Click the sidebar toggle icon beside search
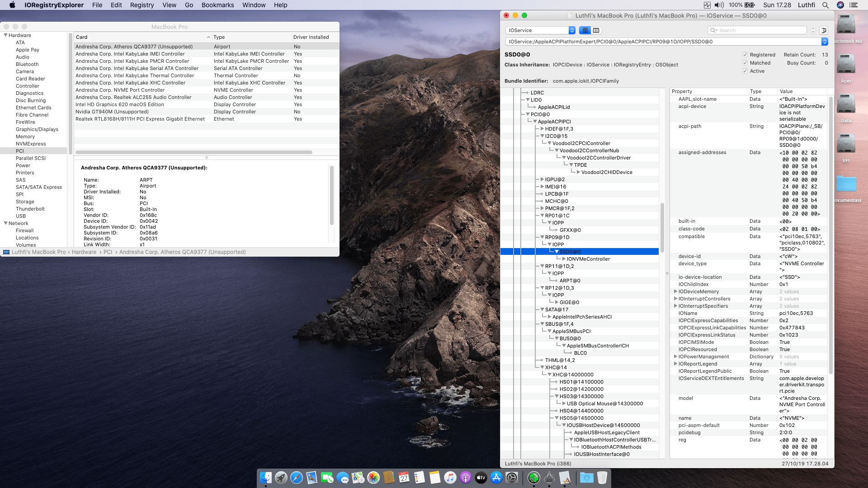Image resolution: width=868 pixels, height=488 pixels. [824, 30]
